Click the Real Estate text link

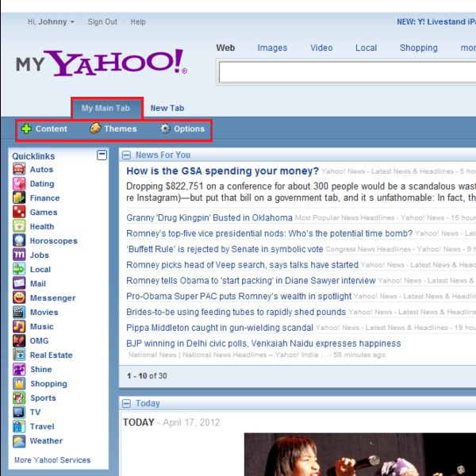point(51,355)
